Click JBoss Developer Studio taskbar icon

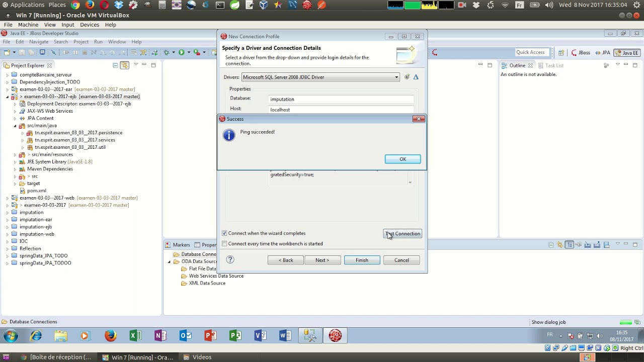click(x=335, y=335)
